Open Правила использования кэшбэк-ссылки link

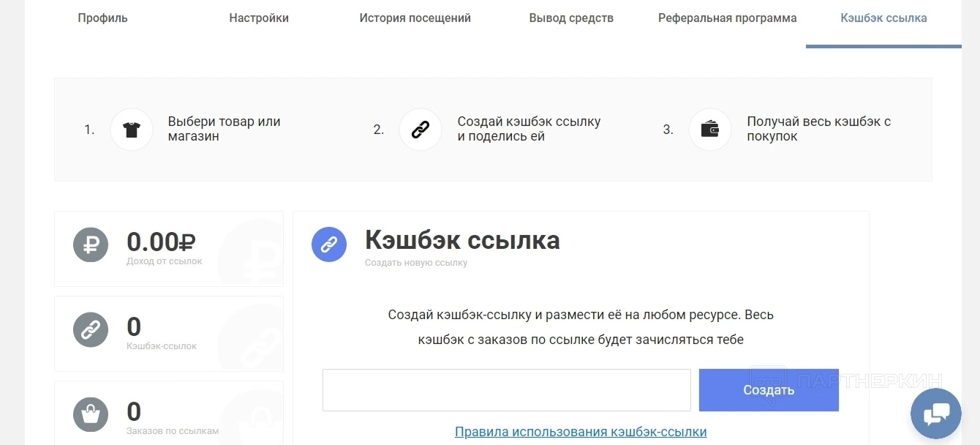click(581, 432)
